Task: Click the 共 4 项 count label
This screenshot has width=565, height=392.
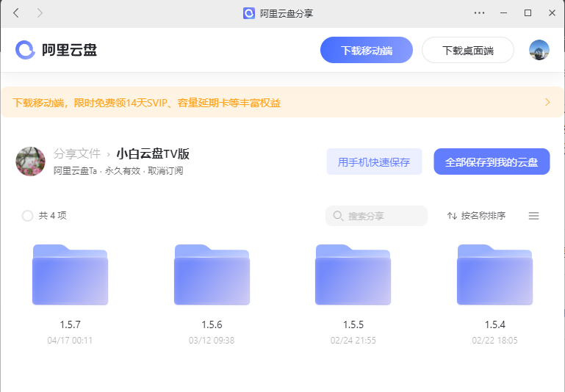Action: click(53, 216)
